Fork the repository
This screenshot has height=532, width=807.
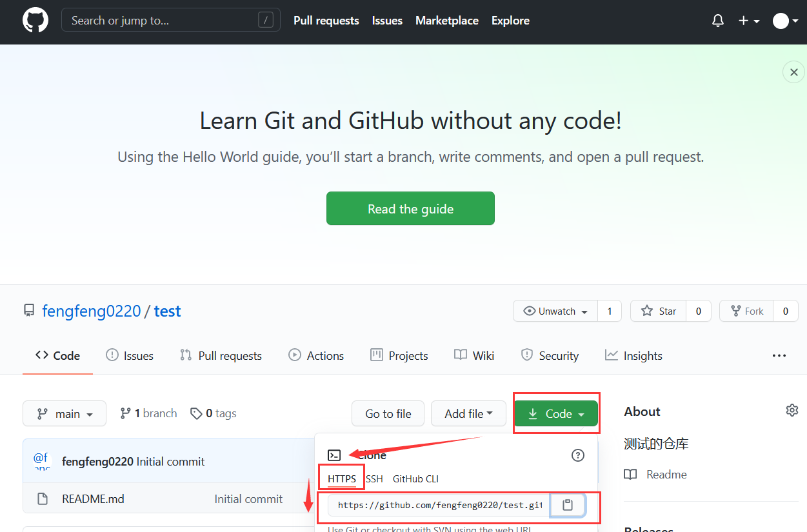[x=746, y=311]
